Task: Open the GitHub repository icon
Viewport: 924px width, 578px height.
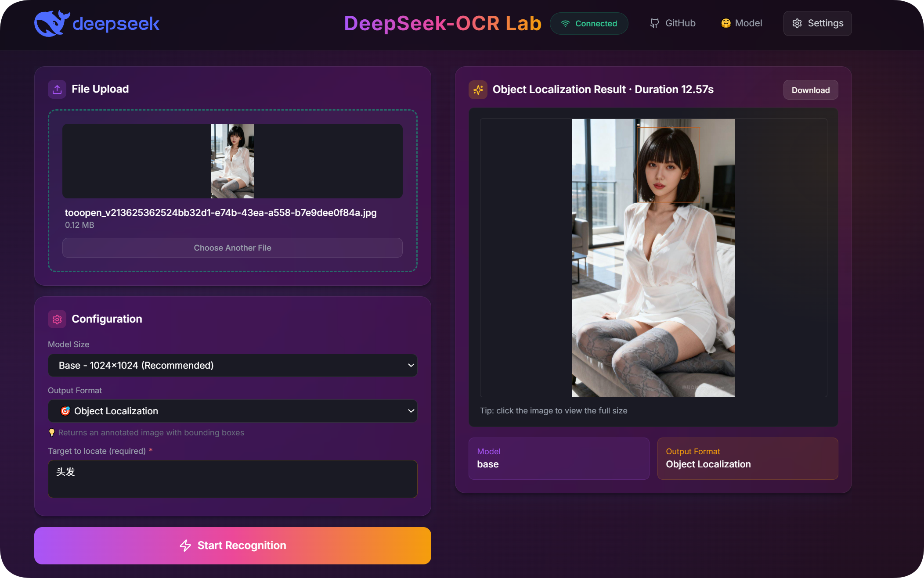Action: [654, 23]
